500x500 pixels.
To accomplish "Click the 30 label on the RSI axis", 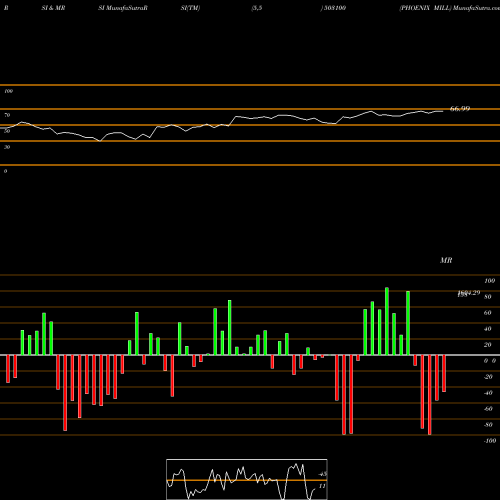I will click(x=7, y=147).
